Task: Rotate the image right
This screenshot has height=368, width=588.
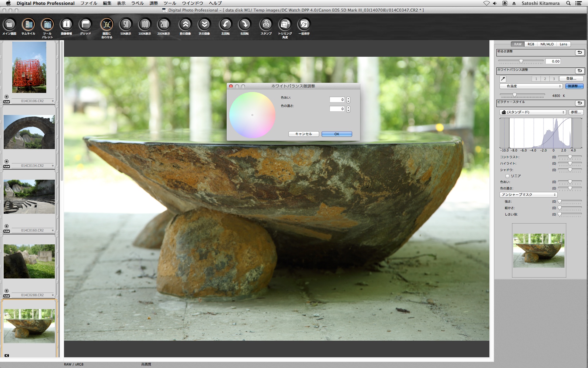Action: coord(244,25)
